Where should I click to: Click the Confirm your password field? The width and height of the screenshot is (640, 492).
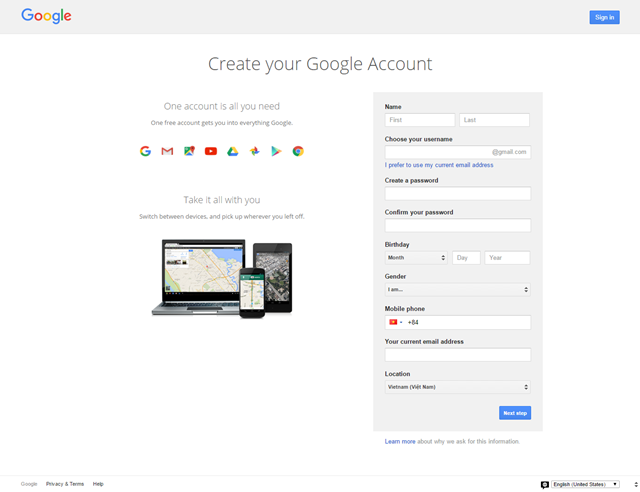tap(458, 225)
